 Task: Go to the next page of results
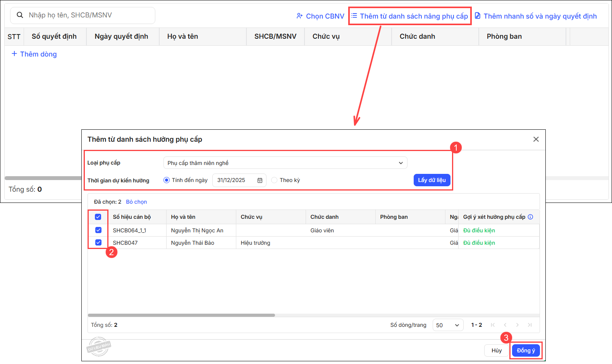517,325
